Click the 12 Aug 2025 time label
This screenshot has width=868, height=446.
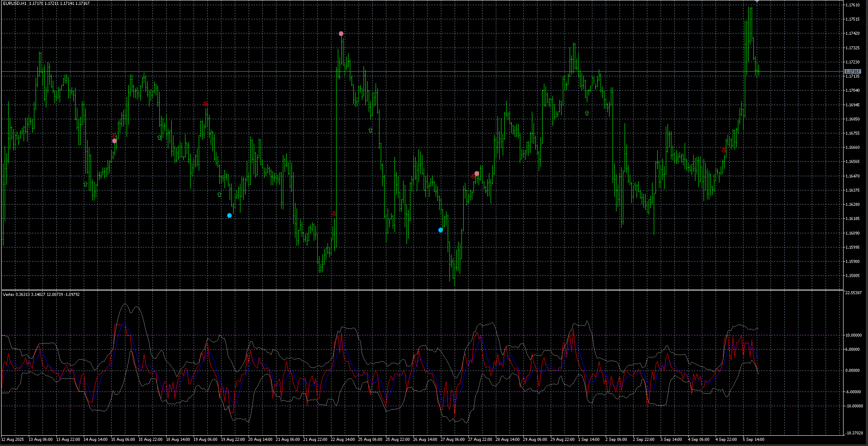[13, 439]
